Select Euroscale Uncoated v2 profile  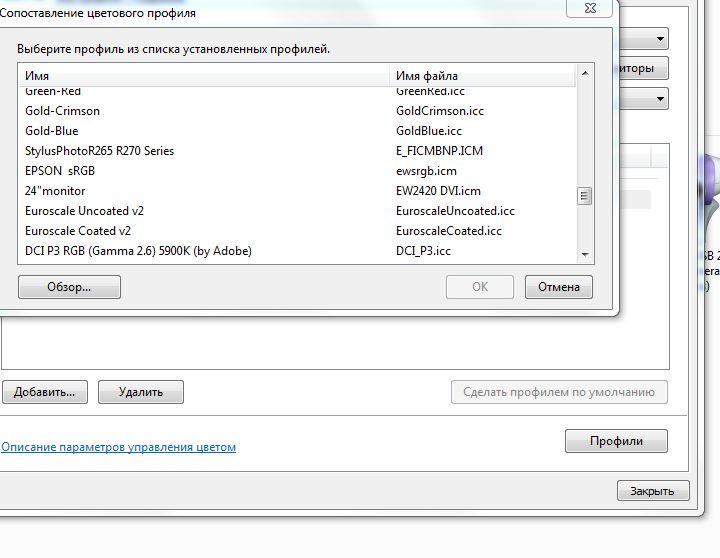tap(296, 211)
